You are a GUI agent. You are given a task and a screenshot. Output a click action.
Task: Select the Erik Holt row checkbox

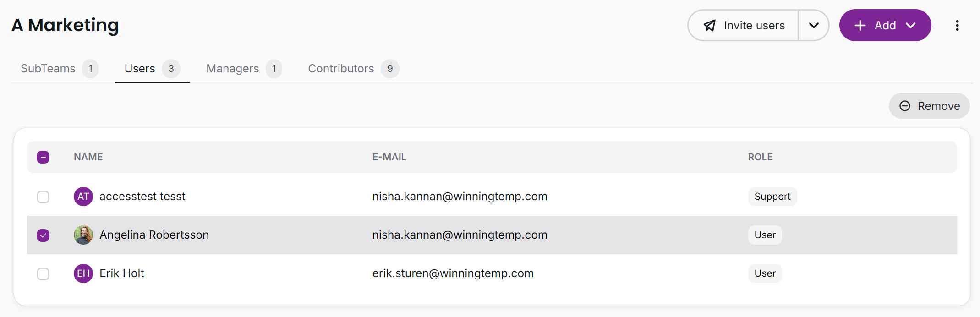point(43,274)
